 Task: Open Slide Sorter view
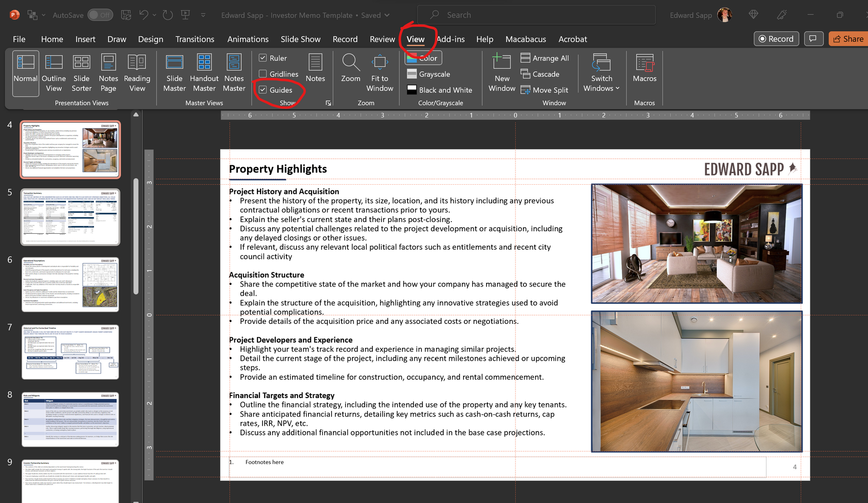tap(82, 72)
